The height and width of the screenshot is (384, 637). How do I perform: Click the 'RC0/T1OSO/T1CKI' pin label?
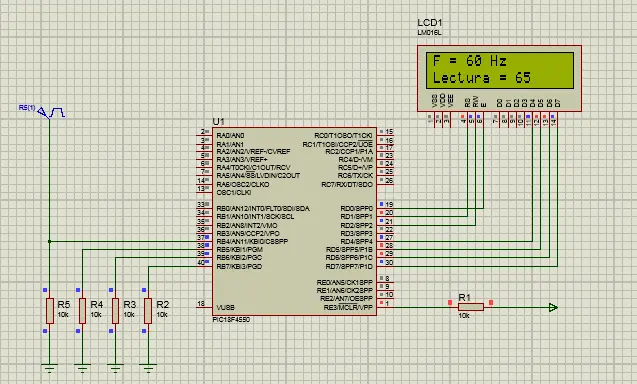pyautogui.click(x=343, y=135)
